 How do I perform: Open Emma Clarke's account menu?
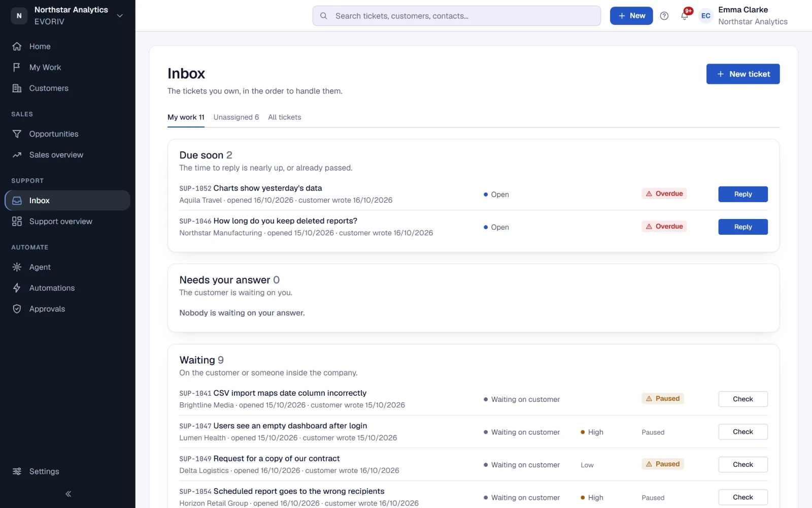point(743,16)
